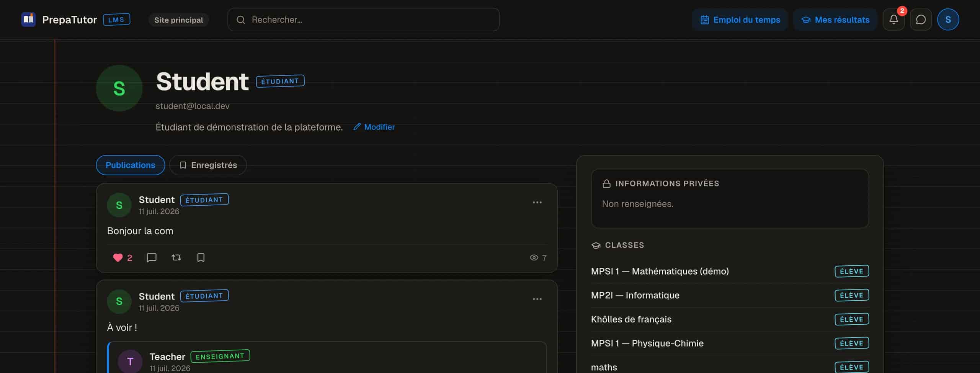
Task: Click ÉLÈVE badge on MP2I — Informatique row
Action: pos(852,295)
